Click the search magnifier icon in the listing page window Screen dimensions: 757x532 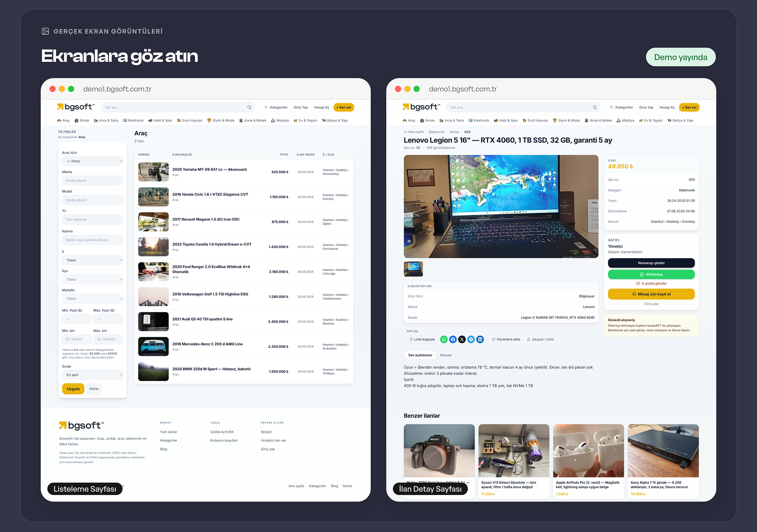coord(249,107)
